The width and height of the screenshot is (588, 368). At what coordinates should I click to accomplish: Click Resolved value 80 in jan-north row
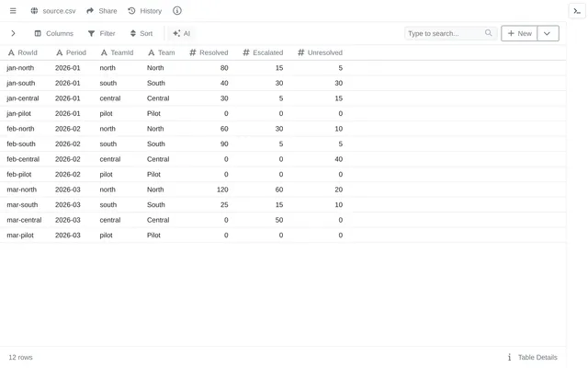224,68
